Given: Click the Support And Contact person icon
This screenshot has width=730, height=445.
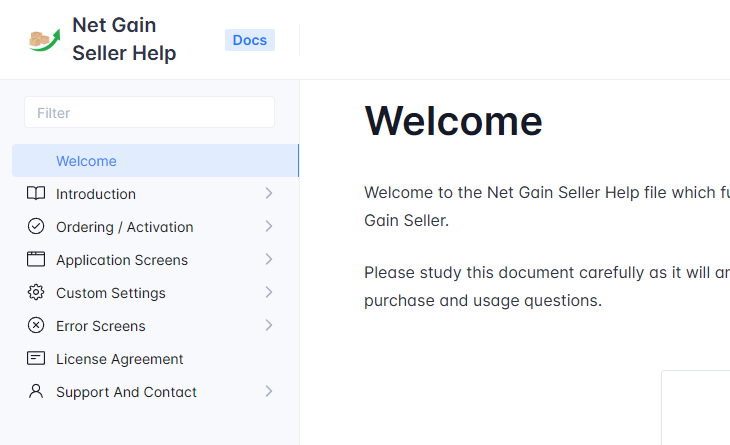Looking at the screenshot, I should 36,391.
